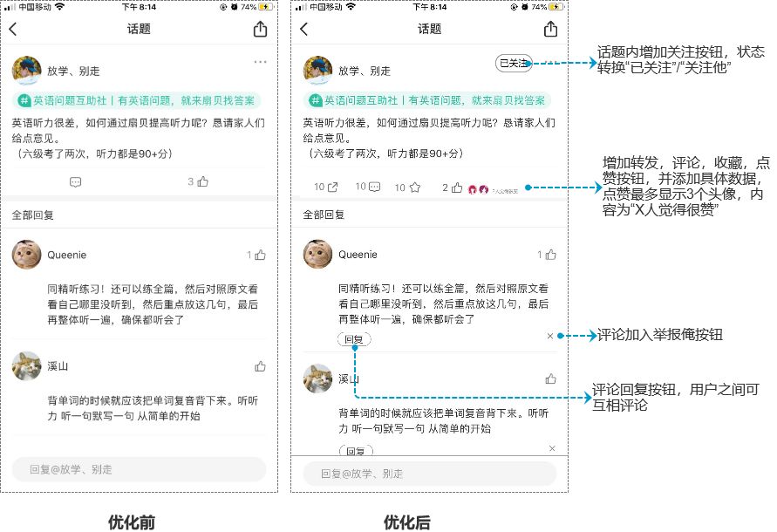Tap the hashtag icon on the topic tag

click(316, 99)
